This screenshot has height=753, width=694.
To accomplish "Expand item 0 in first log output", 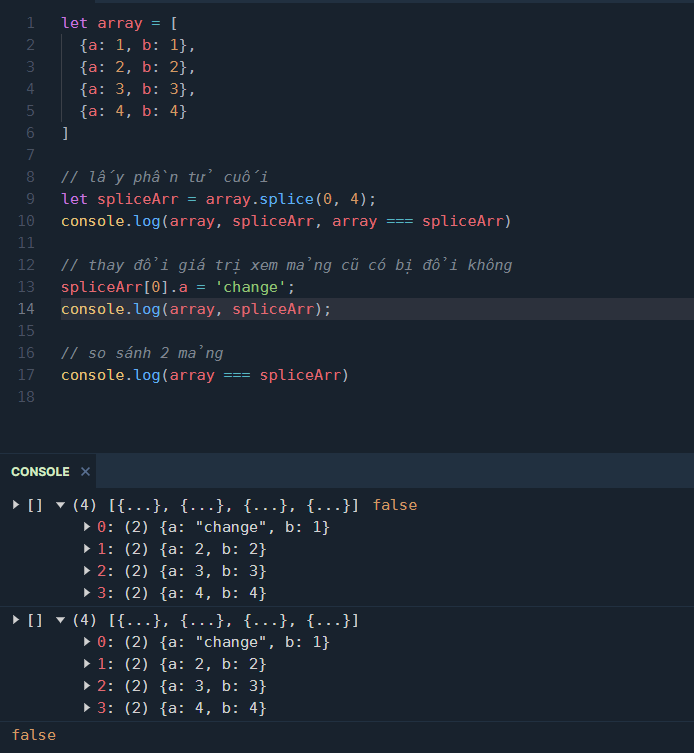I will click(87, 527).
